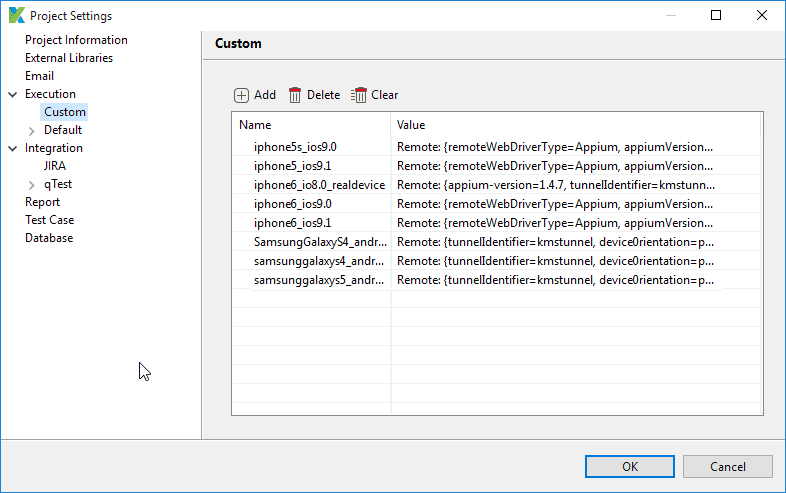Click the Value column header
The height and width of the screenshot is (493, 786).
point(575,125)
